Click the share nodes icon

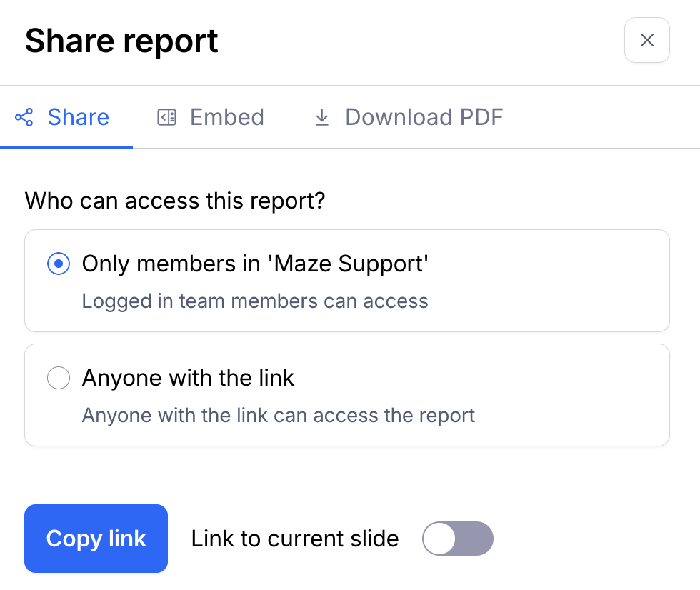point(24,117)
